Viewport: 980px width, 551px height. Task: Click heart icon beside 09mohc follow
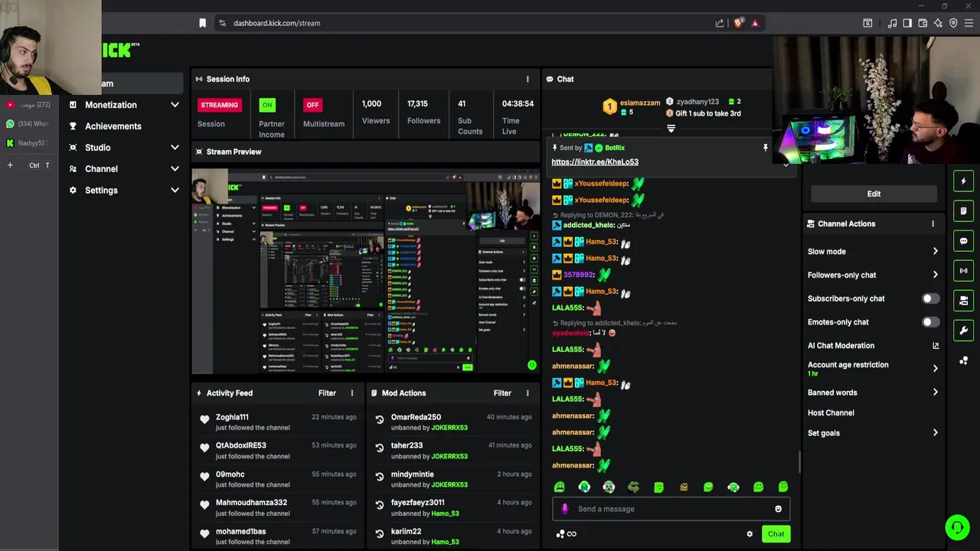(x=204, y=476)
